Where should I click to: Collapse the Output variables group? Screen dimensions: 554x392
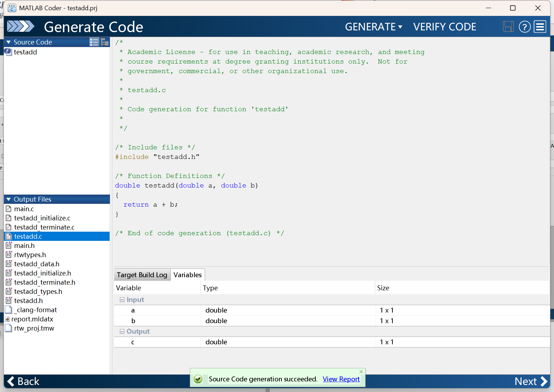[x=122, y=331]
